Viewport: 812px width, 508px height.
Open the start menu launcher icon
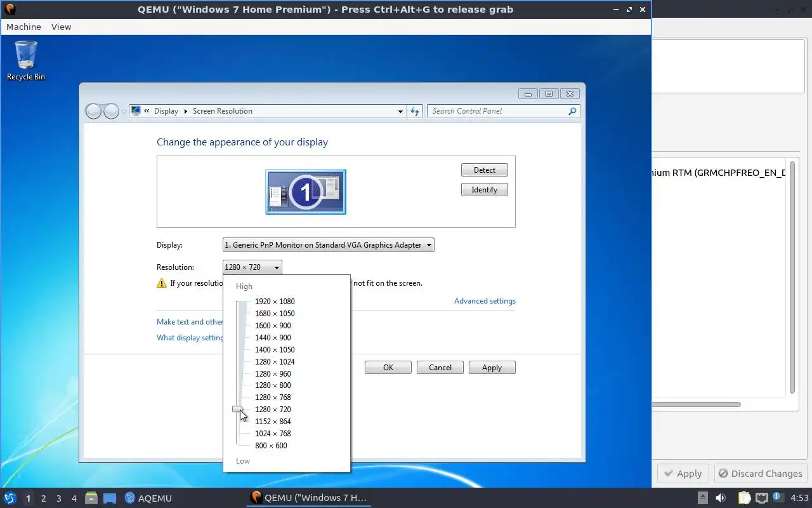pyautogui.click(x=10, y=498)
